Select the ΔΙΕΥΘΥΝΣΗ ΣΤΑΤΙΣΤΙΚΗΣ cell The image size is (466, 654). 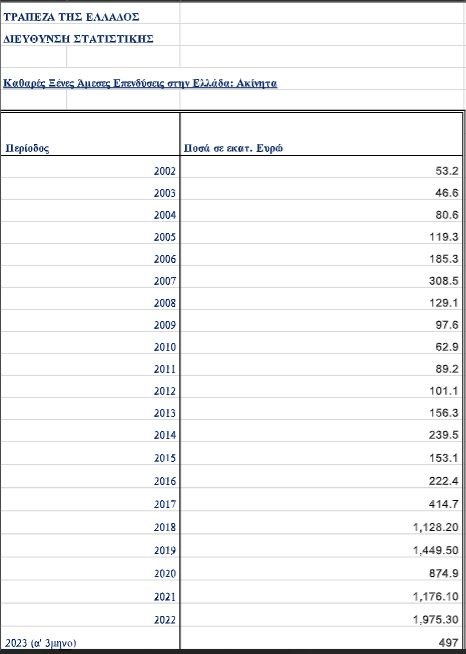pyautogui.click(x=90, y=39)
